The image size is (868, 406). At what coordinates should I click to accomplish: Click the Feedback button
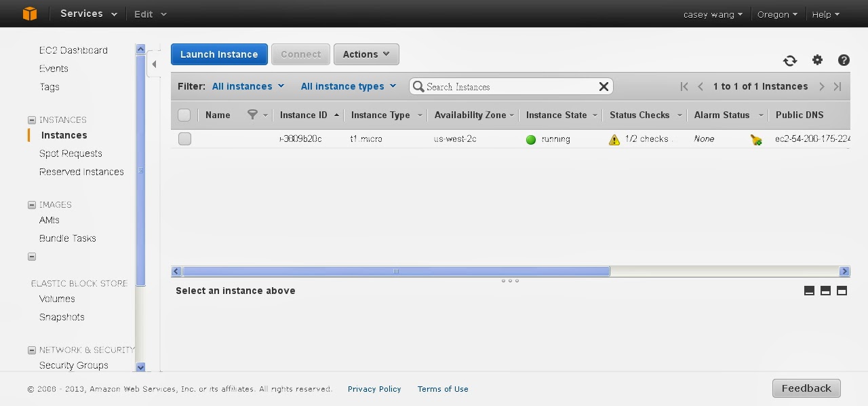pyautogui.click(x=806, y=388)
